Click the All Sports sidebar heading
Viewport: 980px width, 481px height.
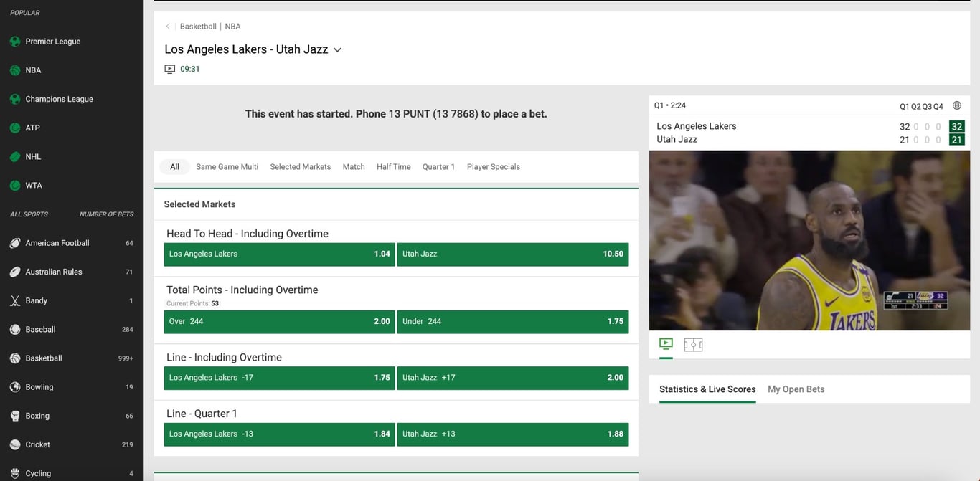click(x=29, y=214)
